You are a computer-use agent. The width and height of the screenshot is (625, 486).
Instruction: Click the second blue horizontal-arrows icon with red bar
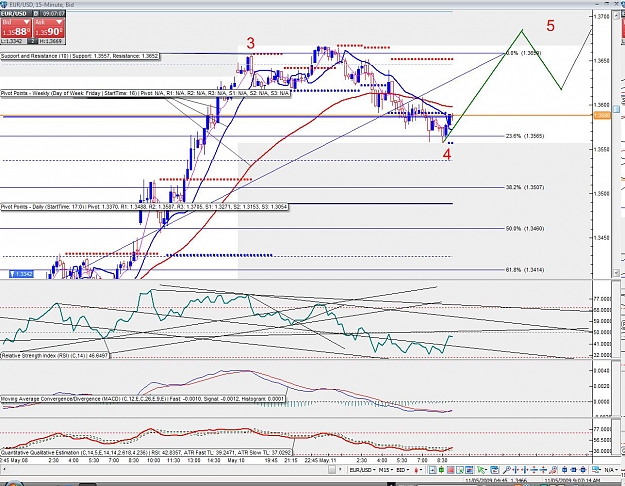[525, 470]
